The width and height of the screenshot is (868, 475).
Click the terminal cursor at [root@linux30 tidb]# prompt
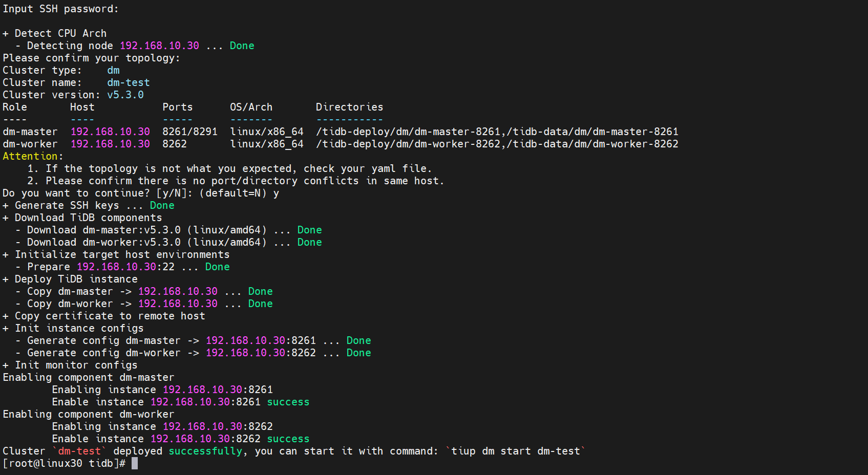pos(135,463)
